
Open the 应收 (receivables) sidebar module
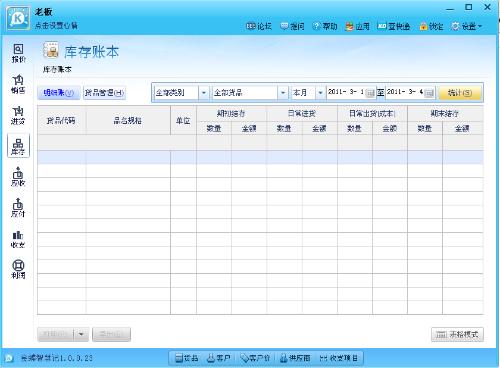point(18,177)
